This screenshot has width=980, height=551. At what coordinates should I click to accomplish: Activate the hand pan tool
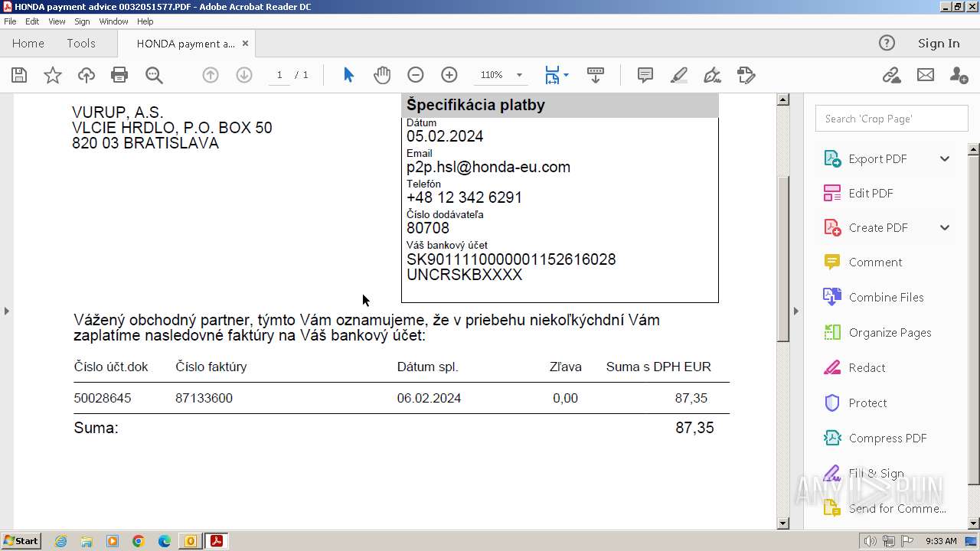[382, 75]
